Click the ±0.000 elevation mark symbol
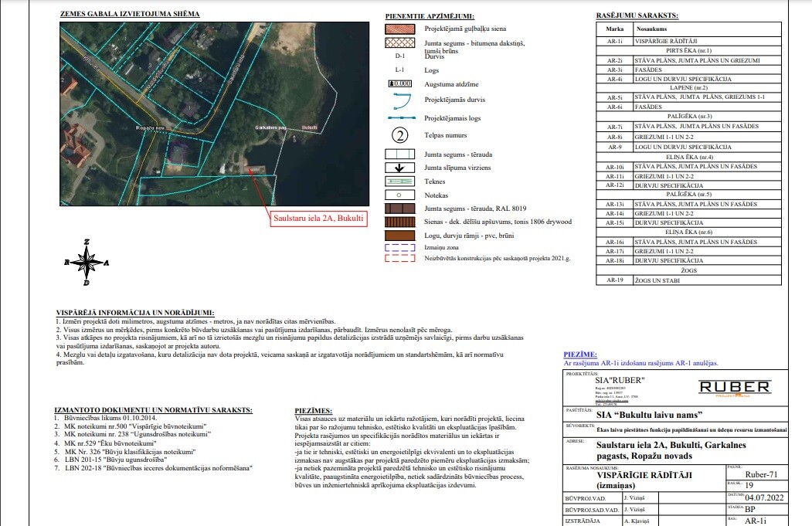This screenshot has height=526, width=812. tap(399, 83)
